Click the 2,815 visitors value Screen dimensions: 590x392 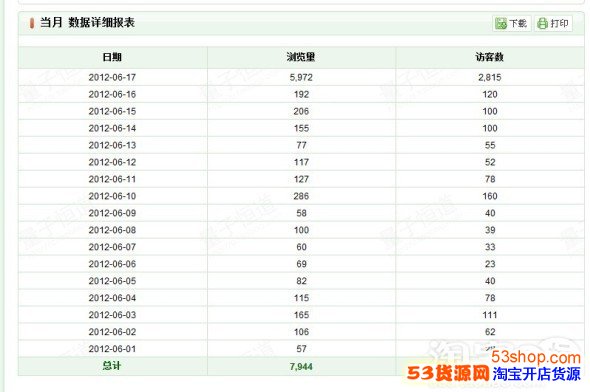(490, 77)
